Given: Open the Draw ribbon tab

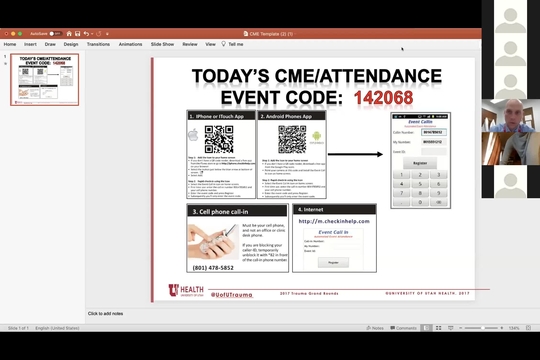Looking at the screenshot, I should click(x=50, y=44).
